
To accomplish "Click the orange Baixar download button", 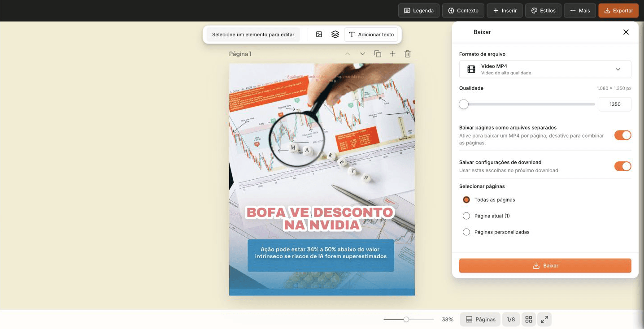I will 545,265.
